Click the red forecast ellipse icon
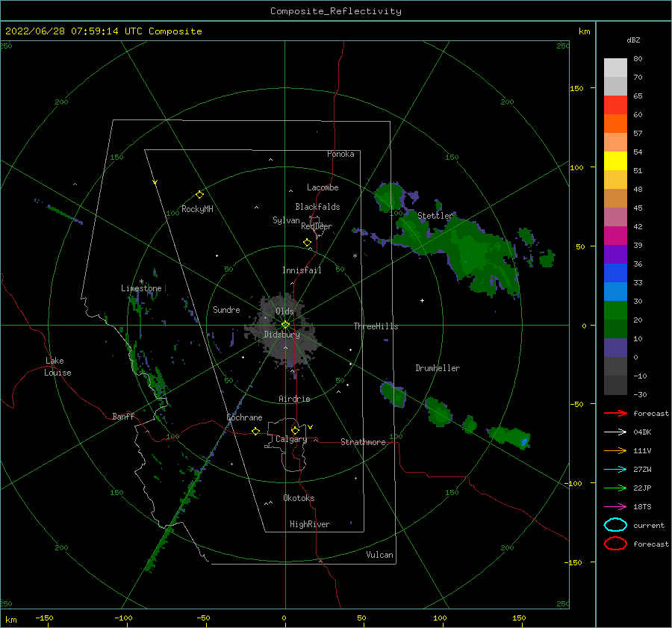Screen dimensions: 672x628 (615, 544)
